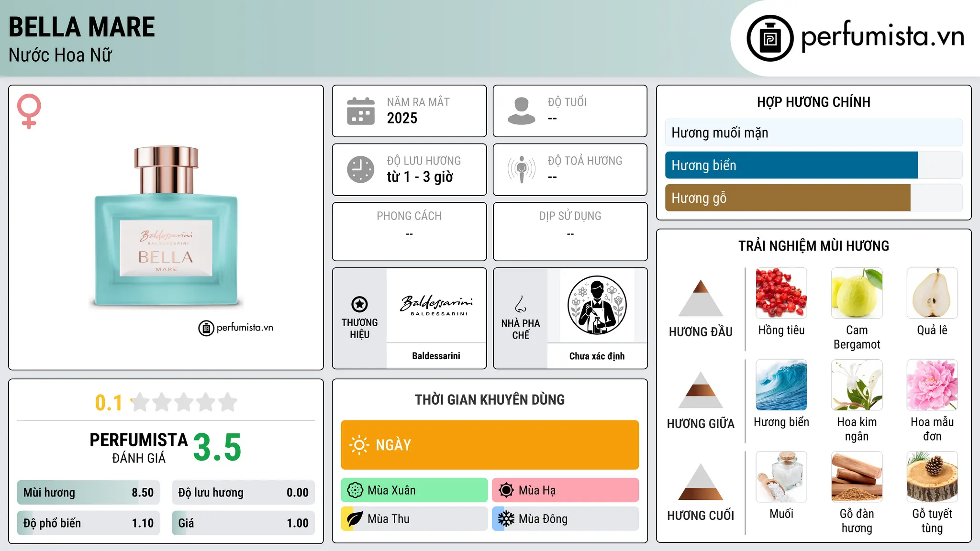The image size is (980, 551).
Task: Click the perfumista.vn site name
Action: (883, 37)
